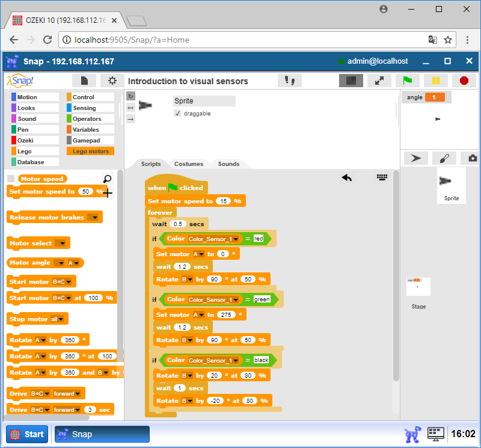Take a camera snapshot for new sprite

pyautogui.click(x=473, y=158)
